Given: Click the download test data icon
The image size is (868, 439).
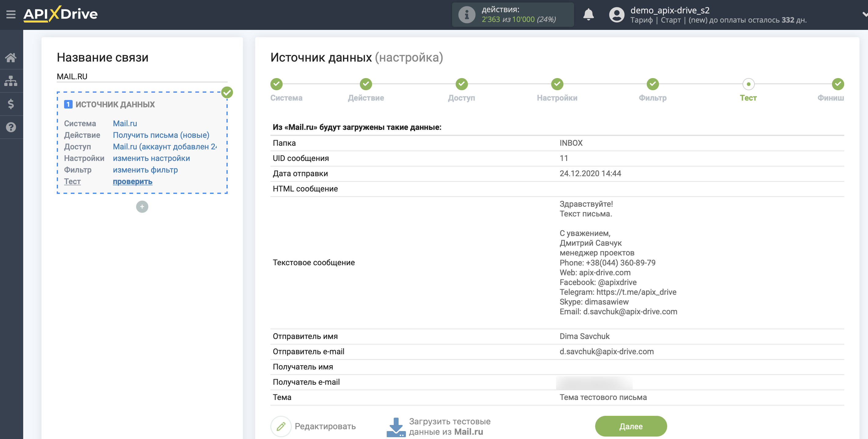Looking at the screenshot, I should pyautogui.click(x=396, y=427).
